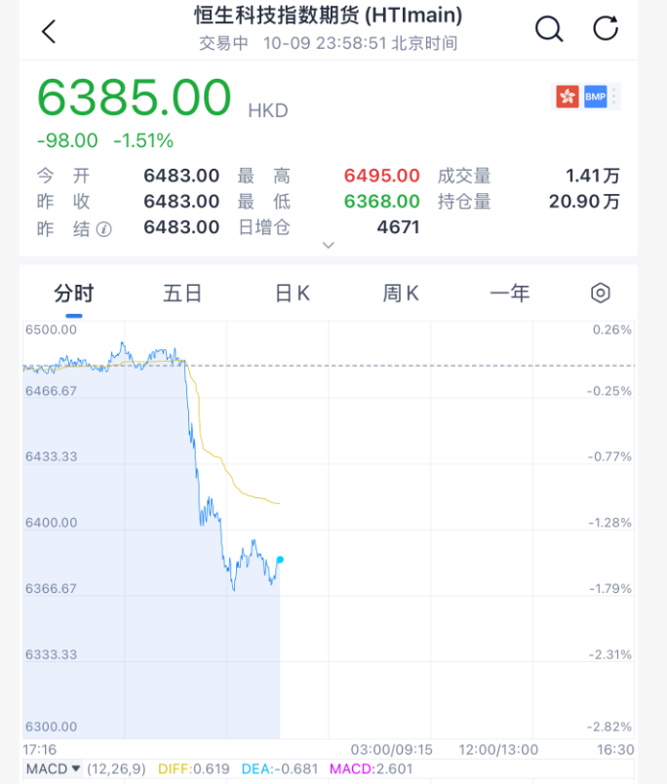Click the MACD (12,26,9) parameters label
Image resolution: width=667 pixels, height=784 pixels.
(116, 768)
